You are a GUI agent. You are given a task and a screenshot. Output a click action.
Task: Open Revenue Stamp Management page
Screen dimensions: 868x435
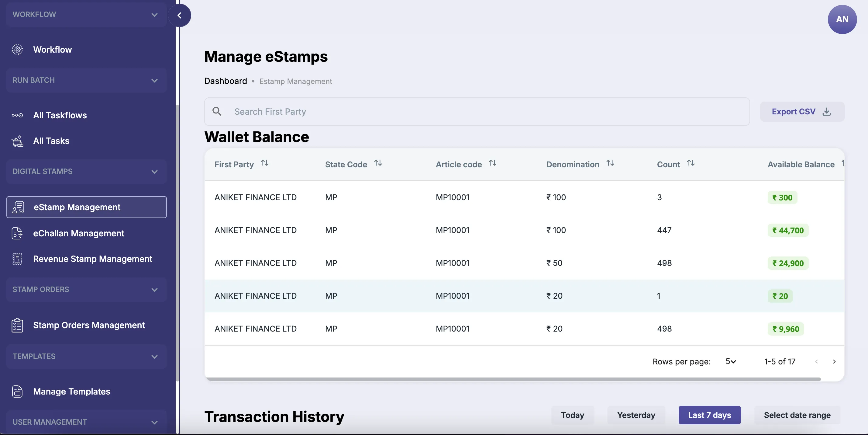(x=93, y=259)
